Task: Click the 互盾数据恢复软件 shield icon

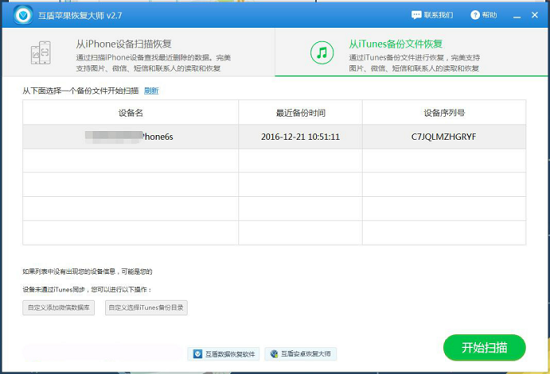Action: point(197,354)
